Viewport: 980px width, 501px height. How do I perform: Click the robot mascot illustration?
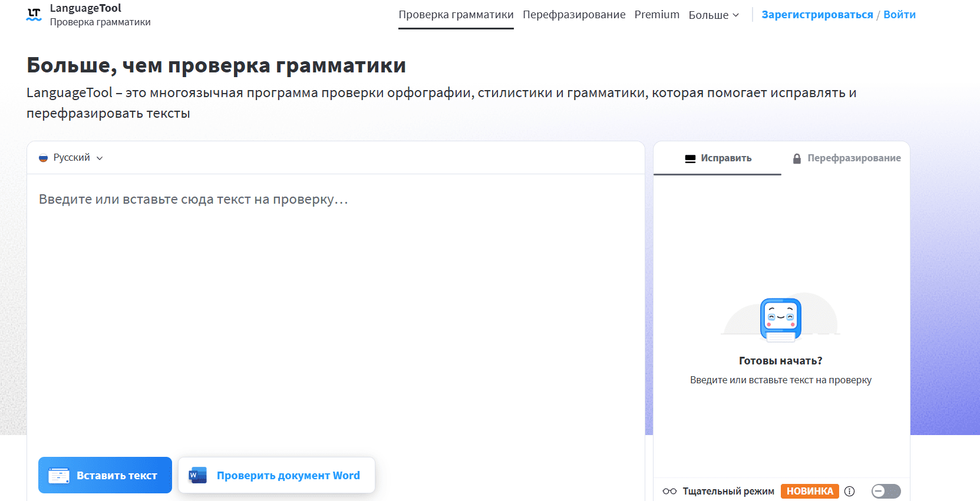[780, 320]
